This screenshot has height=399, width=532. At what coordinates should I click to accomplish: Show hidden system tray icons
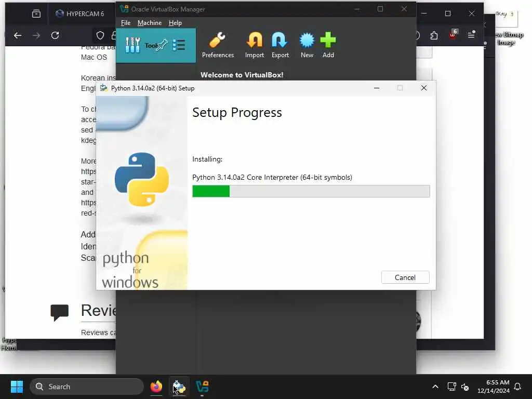point(435,387)
